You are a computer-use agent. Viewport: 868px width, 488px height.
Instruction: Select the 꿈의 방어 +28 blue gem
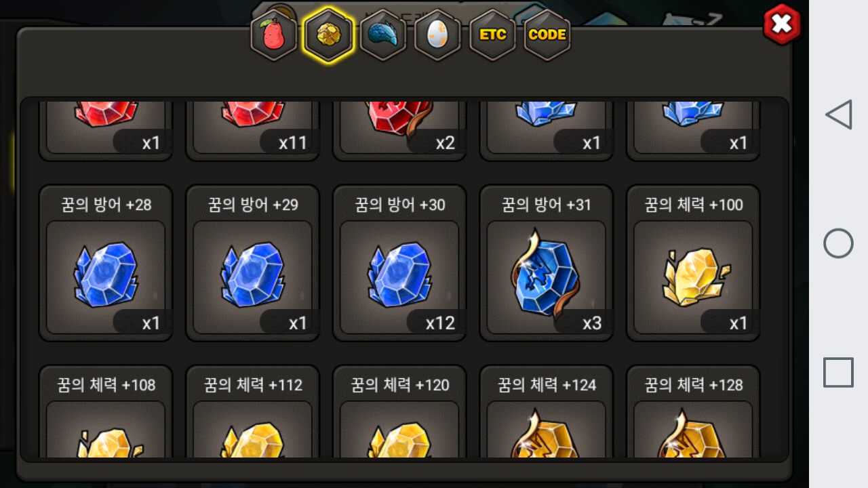106,263
